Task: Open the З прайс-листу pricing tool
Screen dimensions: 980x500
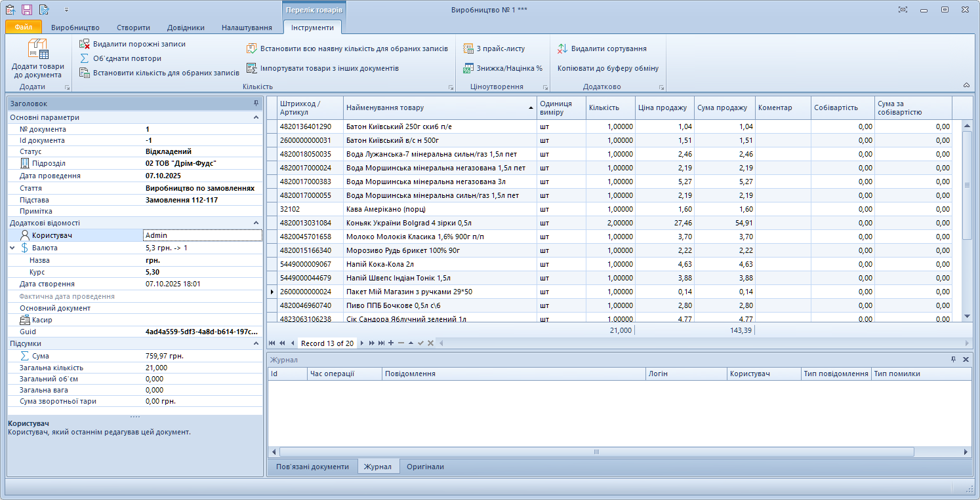Action: [468, 48]
